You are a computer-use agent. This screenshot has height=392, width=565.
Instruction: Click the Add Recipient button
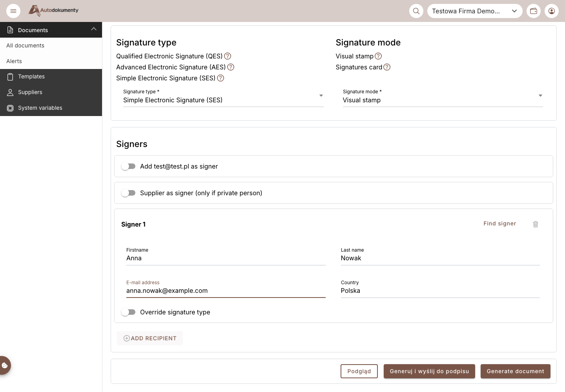tap(150, 338)
